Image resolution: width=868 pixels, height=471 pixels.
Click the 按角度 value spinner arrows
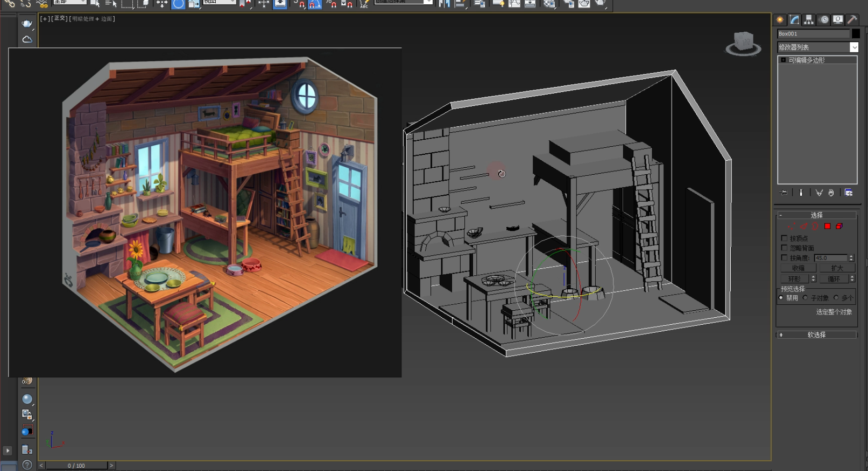click(851, 258)
